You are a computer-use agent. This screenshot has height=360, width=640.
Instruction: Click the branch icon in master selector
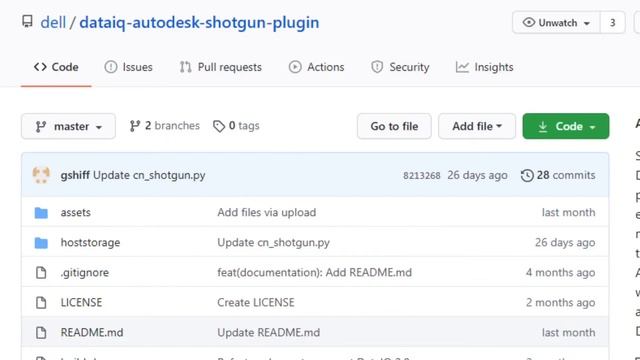pyautogui.click(x=40, y=127)
